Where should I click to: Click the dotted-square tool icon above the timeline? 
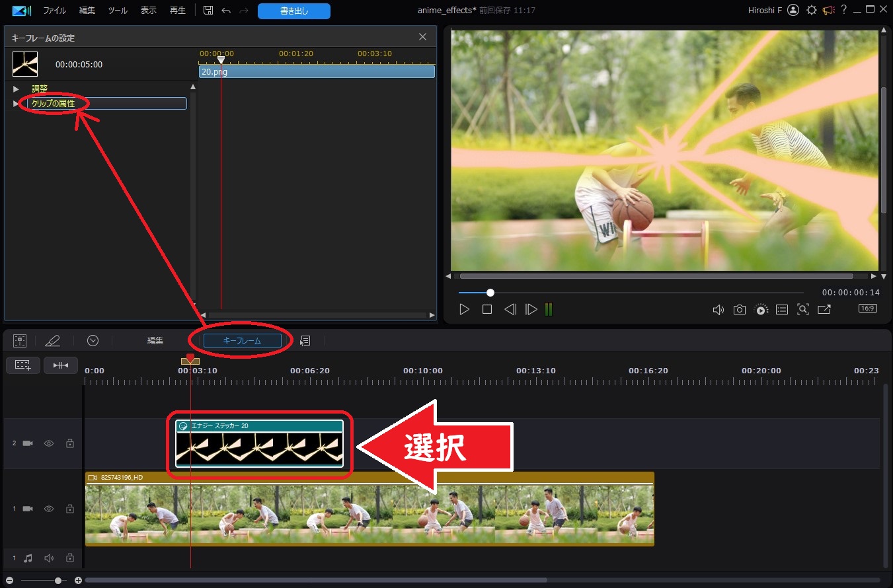[20, 340]
